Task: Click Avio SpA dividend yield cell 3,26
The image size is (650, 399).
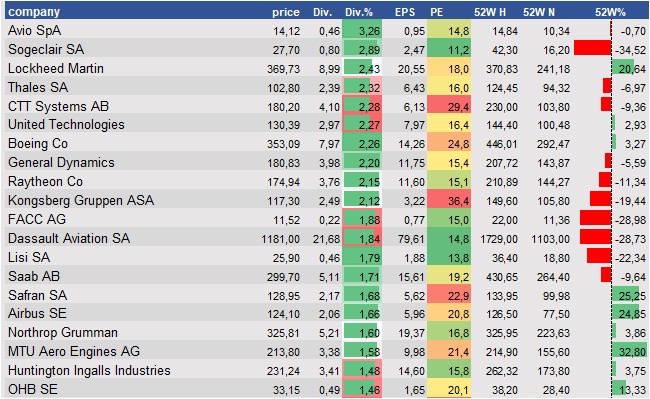Action: pos(362,31)
